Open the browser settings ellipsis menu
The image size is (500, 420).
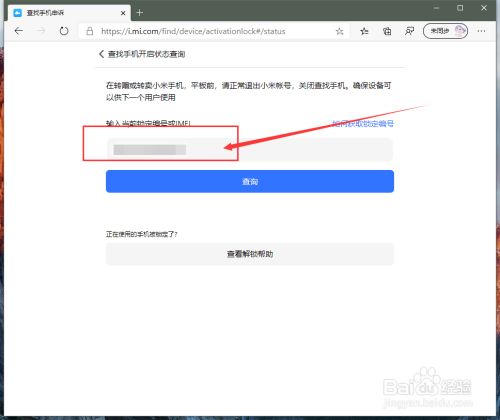coord(481,31)
